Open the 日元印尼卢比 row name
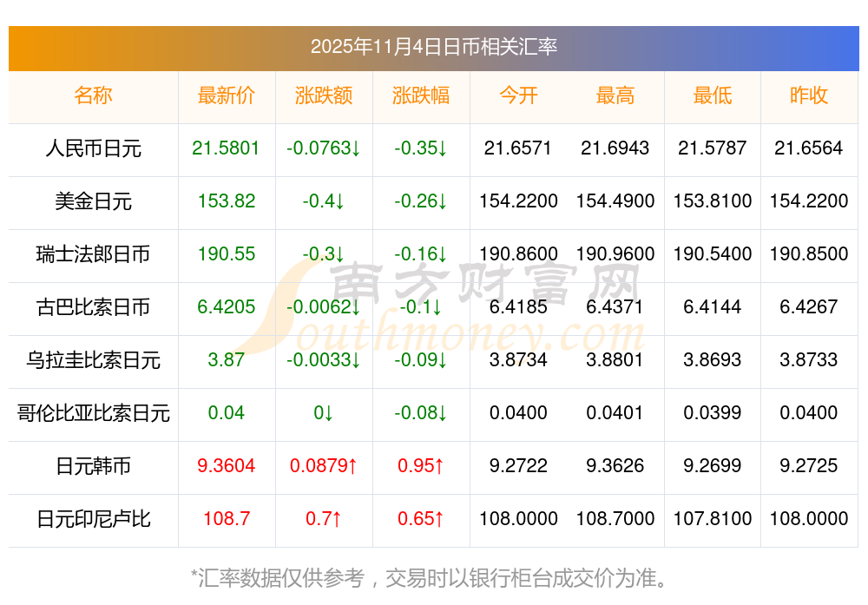The width and height of the screenshot is (868, 605). (93, 519)
